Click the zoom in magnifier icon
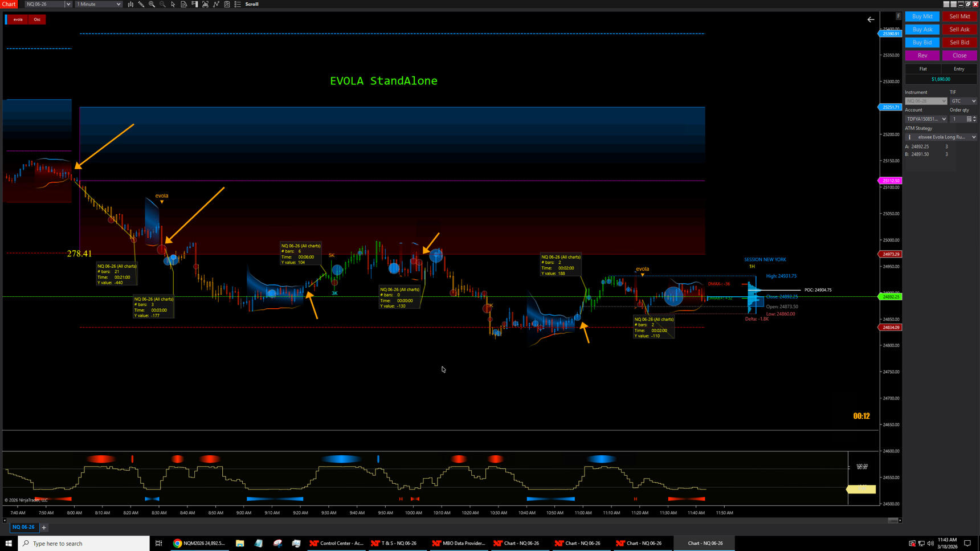980x551 pixels. pos(152,4)
